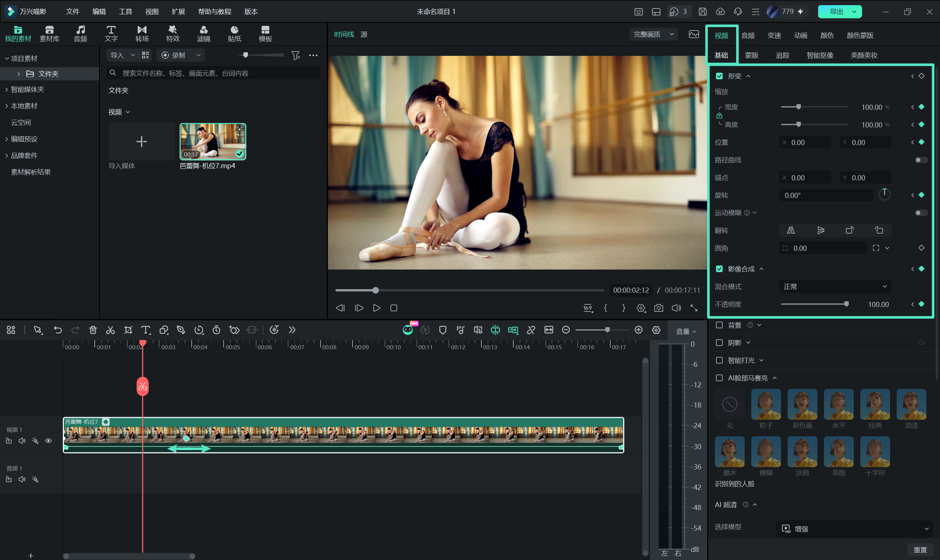The width and height of the screenshot is (940, 560).
Task: Uncheck the 形变 transform checkbox
Action: (x=719, y=76)
